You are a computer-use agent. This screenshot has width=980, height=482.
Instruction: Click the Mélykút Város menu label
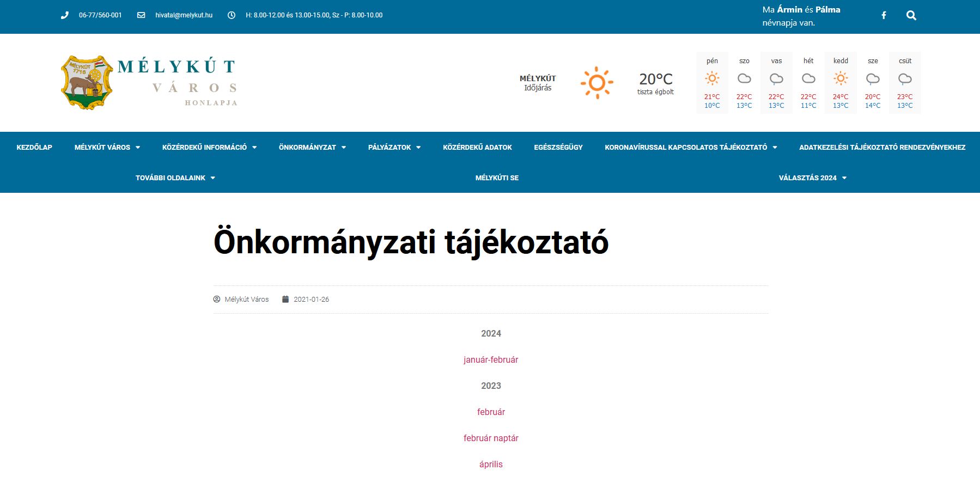(102, 147)
